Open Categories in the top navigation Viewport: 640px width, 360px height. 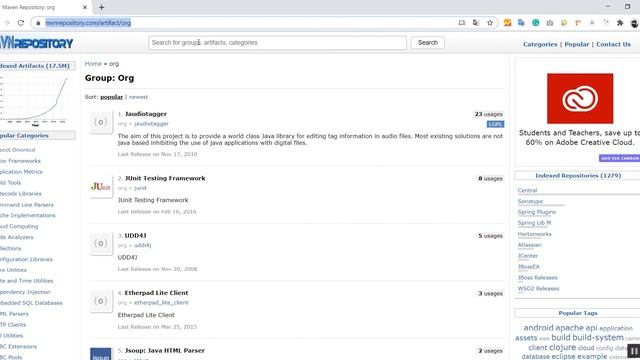click(x=540, y=44)
